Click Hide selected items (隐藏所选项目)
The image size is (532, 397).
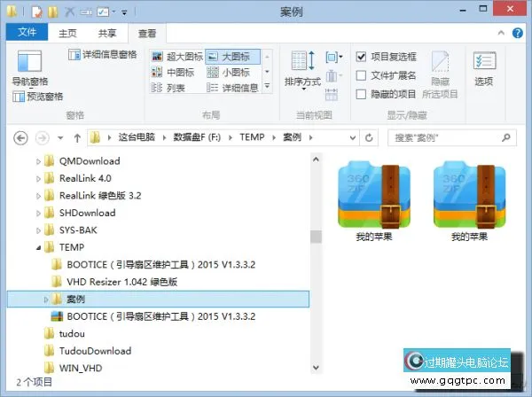[x=440, y=74]
